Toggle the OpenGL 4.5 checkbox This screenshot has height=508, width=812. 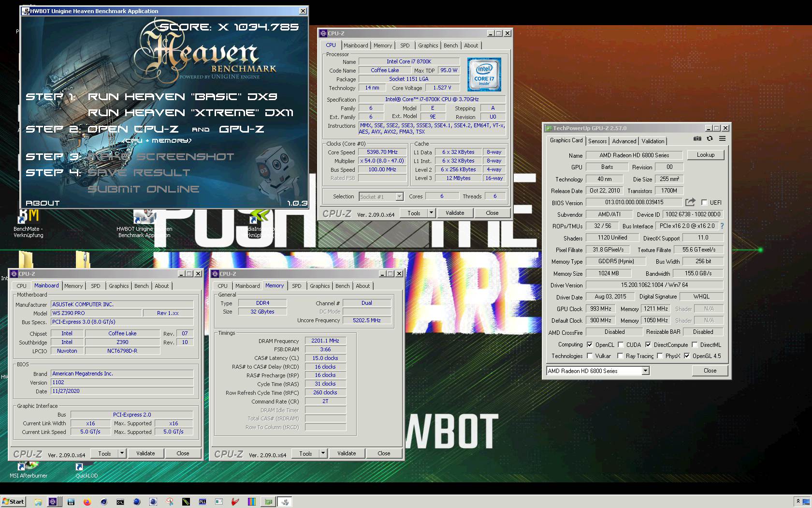pyautogui.click(x=687, y=356)
